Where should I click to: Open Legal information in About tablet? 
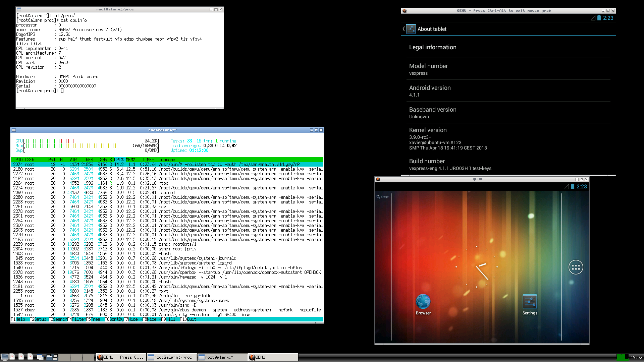pos(508,47)
